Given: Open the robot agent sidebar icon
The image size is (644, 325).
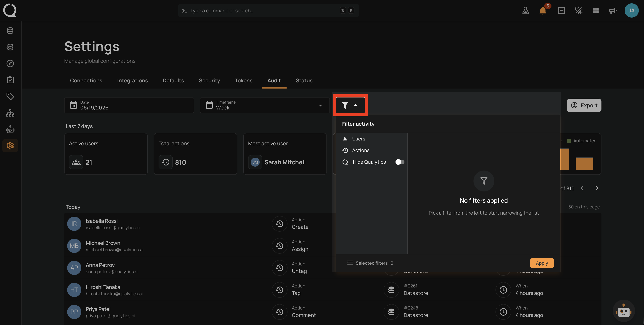Looking at the screenshot, I should (10, 129).
